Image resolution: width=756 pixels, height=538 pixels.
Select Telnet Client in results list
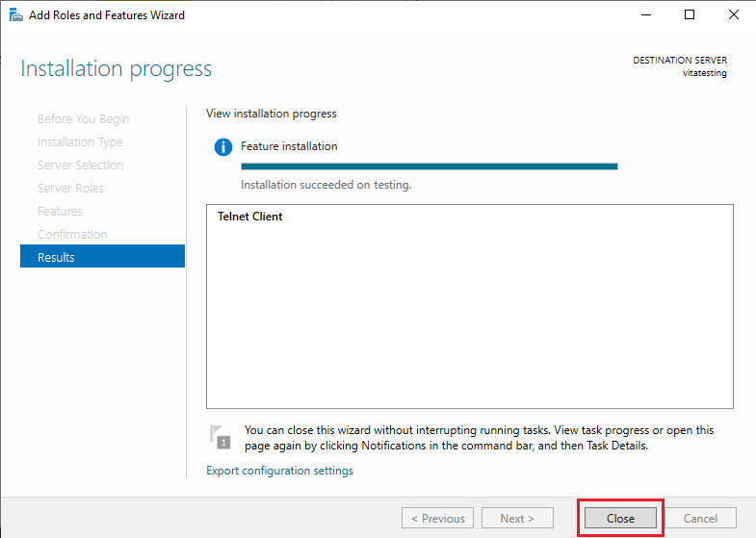click(250, 217)
